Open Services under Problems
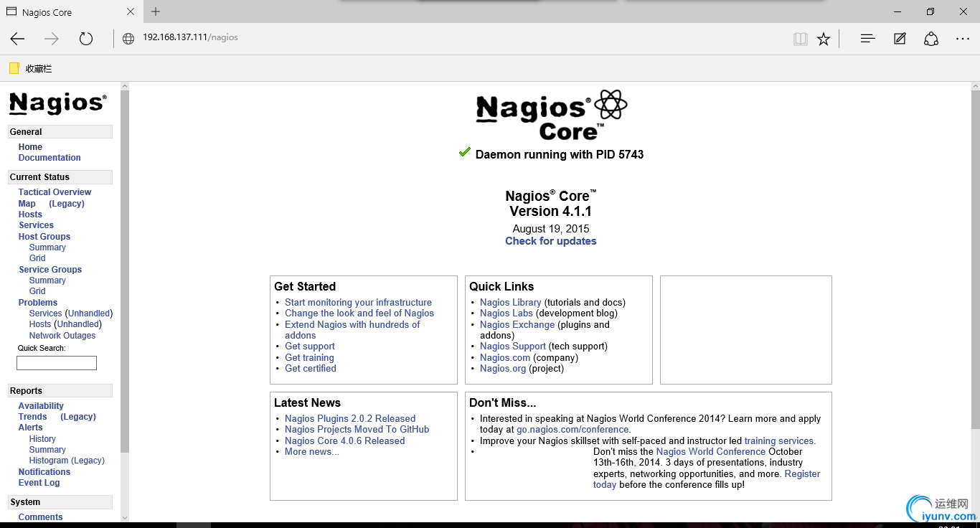 point(45,313)
